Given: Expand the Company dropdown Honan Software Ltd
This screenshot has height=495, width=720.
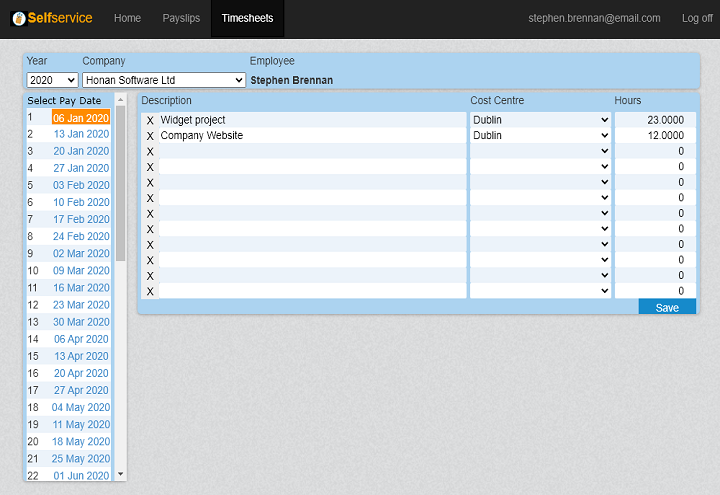Looking at the screenshot, I should tap(164, 80).
